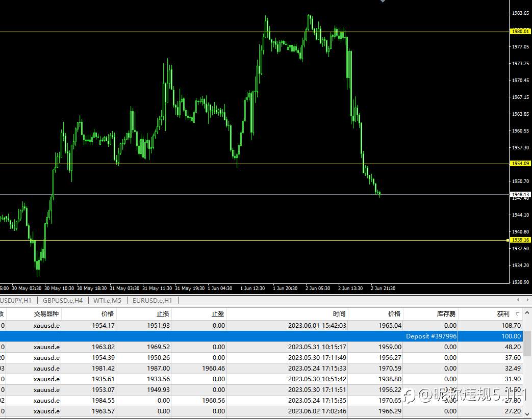Open the WTI.e,M5 chart tab
This screenshot has height=420, width=532.
click(x=107, y=301)
